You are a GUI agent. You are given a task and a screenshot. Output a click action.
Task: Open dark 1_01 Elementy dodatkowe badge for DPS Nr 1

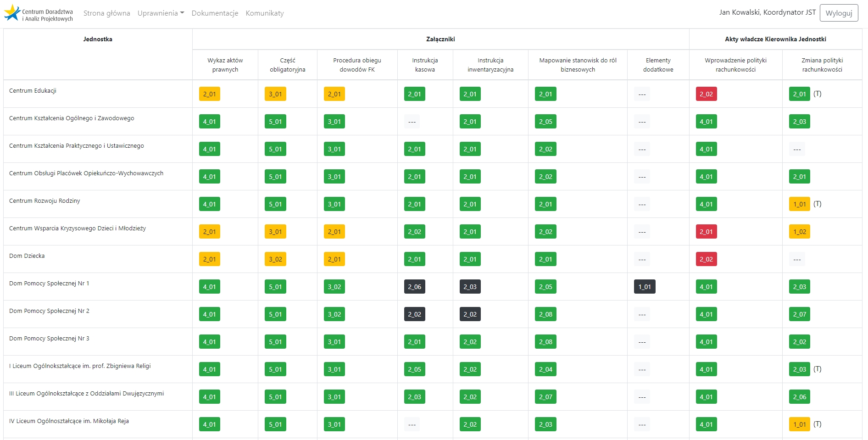[x=645, y=287]
